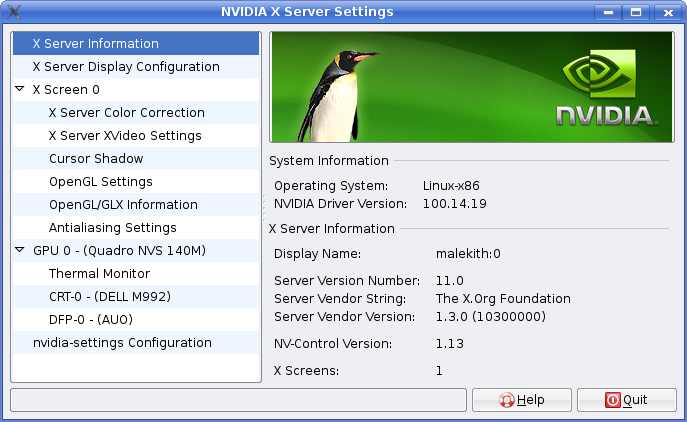Open X Server Display Configuration page
Screen dimensions: 687x422
point(125,67)
